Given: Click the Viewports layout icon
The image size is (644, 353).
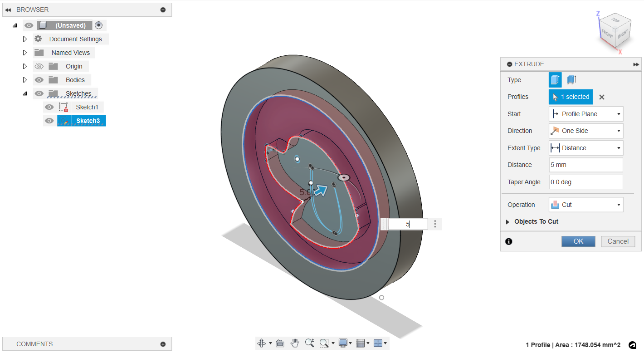Looking at the screenshot, I should point(378,343).
